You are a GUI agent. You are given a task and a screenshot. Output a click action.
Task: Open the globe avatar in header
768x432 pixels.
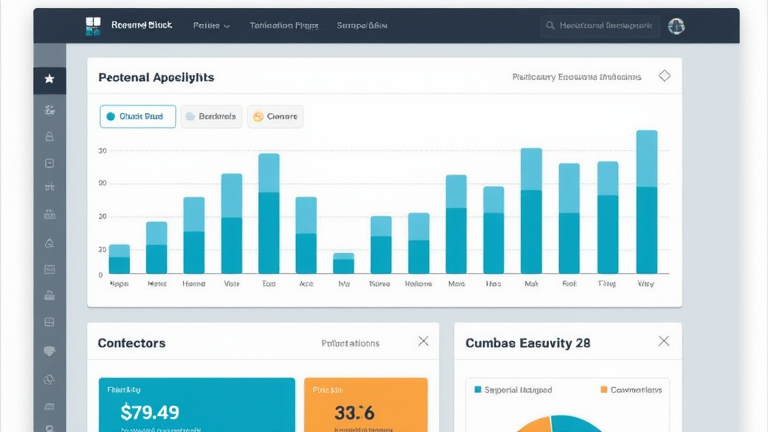(x=676, y=26)
